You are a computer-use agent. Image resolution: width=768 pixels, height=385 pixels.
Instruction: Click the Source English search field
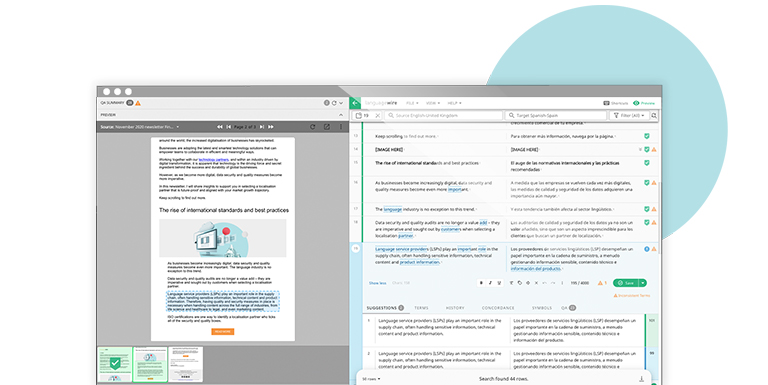coord(444,116)
